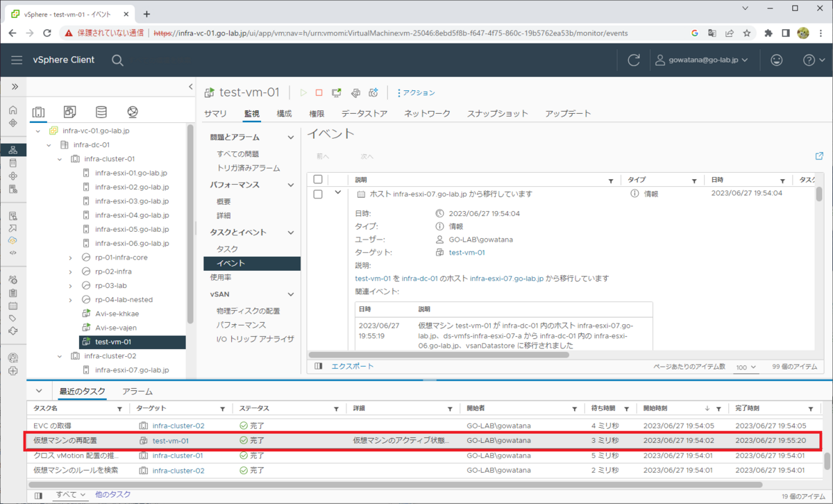Click the events list horizontal scrollbar
This screenshot has height=504, width=833.
pos(440,355)
